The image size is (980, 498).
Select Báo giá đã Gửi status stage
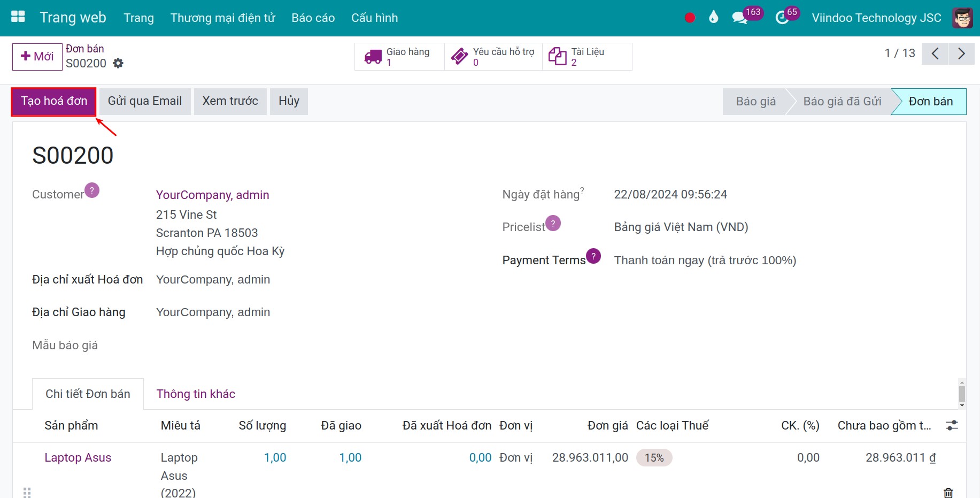tap(842, 102)
